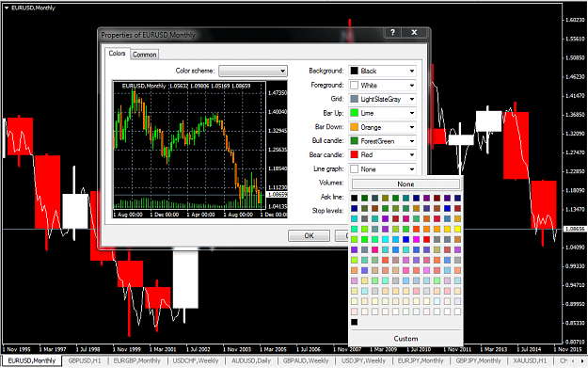Click the 0.80710 price at scale bottom
588x368 pixels.
pos(575,342)
